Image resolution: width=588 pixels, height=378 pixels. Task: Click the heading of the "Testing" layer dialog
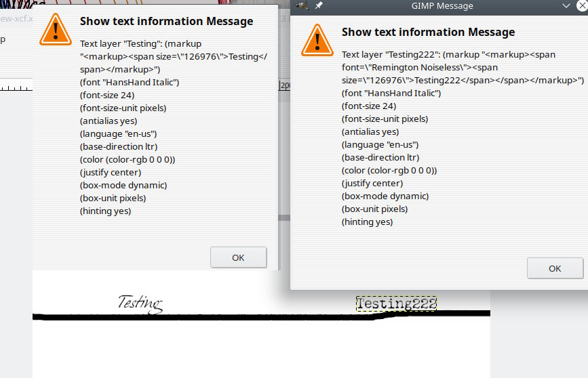(167, 22)
